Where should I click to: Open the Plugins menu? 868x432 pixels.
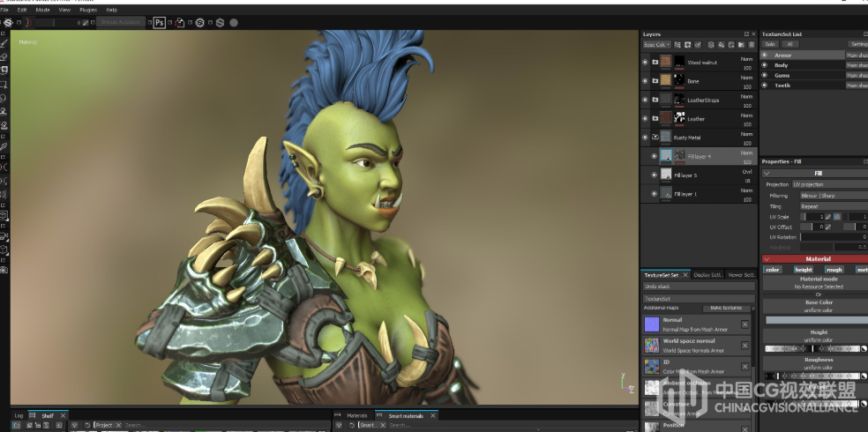tap(88, 10)
